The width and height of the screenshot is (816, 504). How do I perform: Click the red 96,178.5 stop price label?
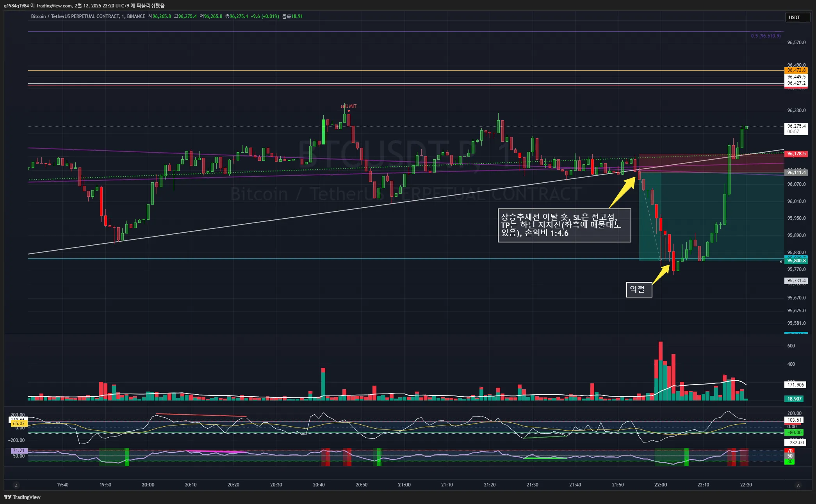(x=796, y=154)
